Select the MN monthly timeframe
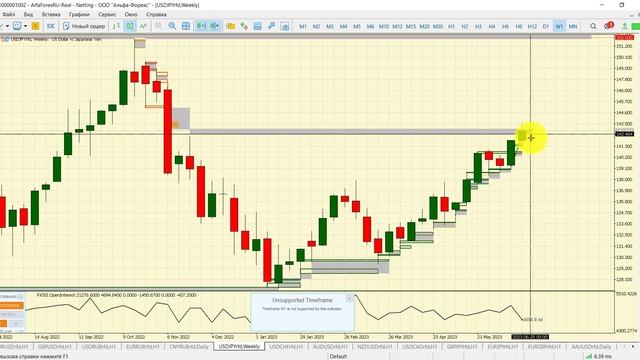640x360 pixels. [x=573, y=26]
